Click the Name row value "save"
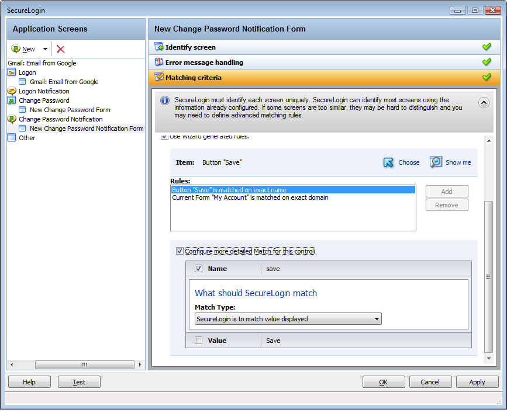The width and height of the screenshot is (507, 420). (273, 269)
